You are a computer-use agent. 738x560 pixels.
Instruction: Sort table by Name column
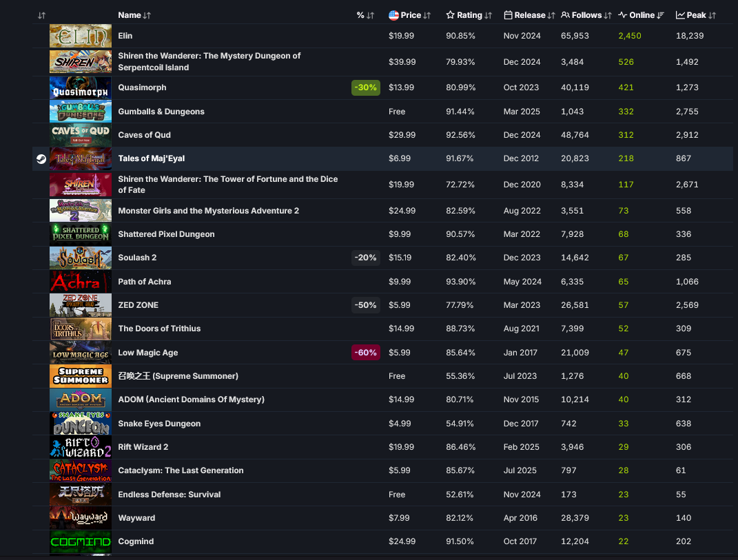coord(134,15)
